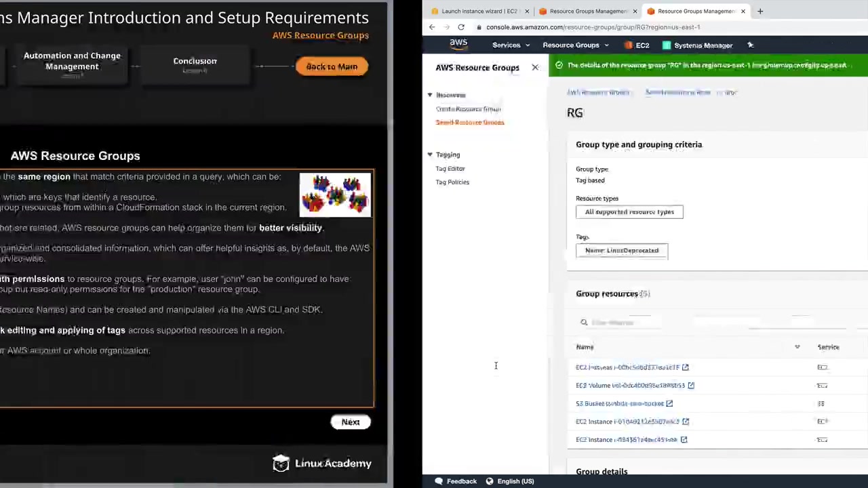Image resolution: width=868 pixels, height=488 pixels.
Task: Open Tag Editor in sidebar
Action: (450, 168)
